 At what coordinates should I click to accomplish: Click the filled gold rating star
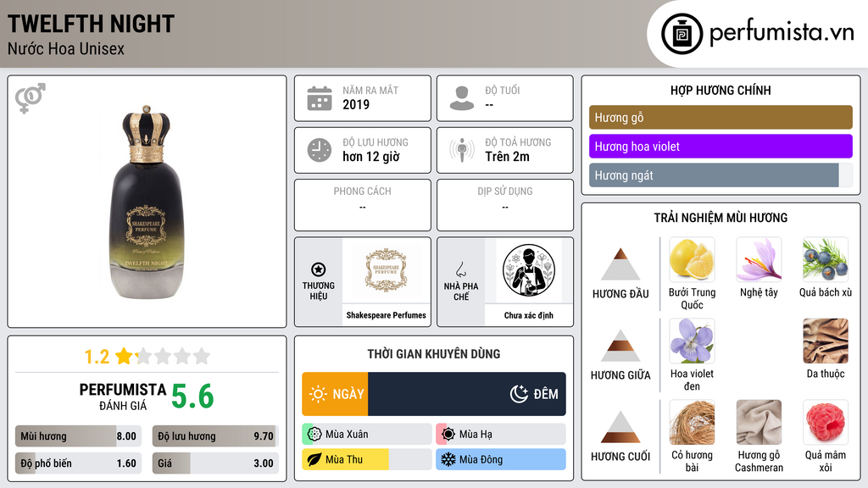[124, 356]
